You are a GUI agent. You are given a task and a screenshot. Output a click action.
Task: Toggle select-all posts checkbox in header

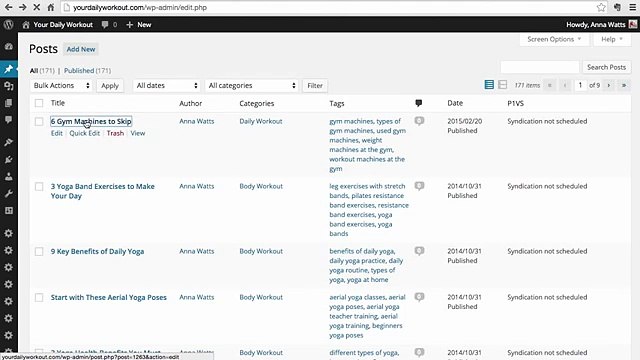coord(39,103)
